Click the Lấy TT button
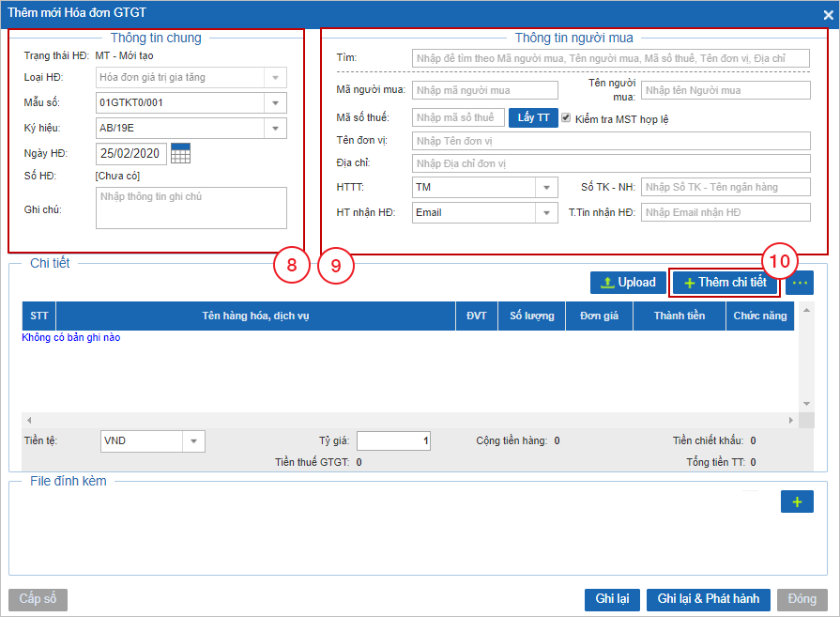This screenshot has width=840, height=617. [x=533, y=117]
